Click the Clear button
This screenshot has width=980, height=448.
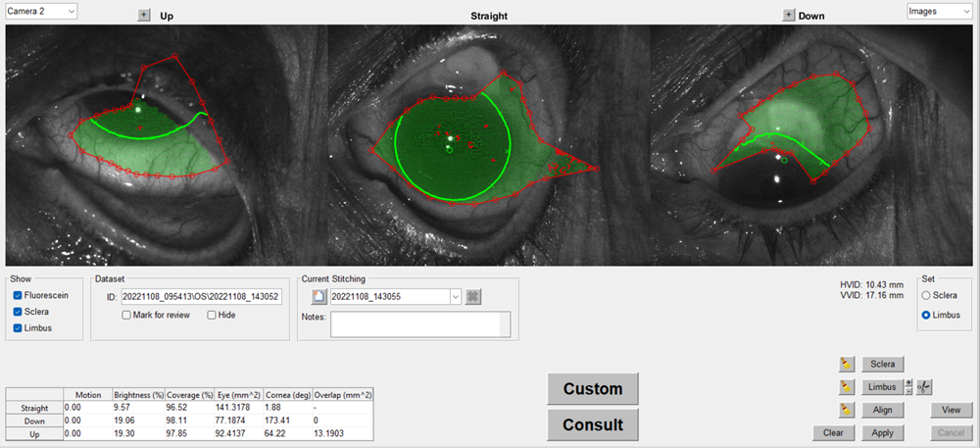(834, 432)
